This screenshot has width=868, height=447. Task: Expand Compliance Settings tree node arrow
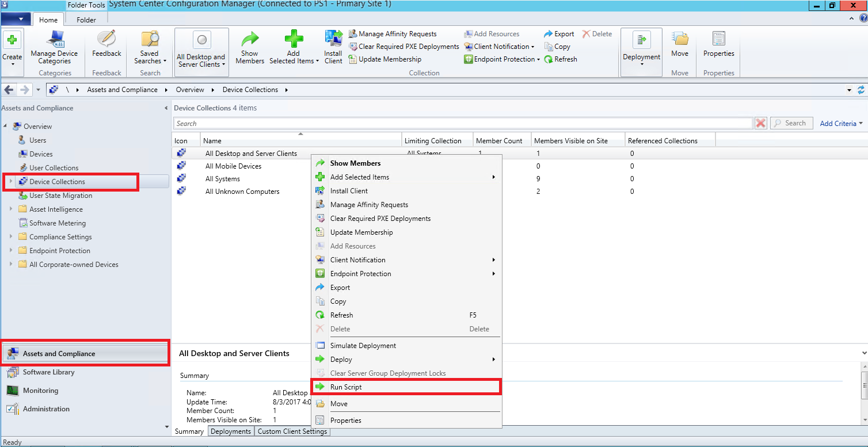10,237
